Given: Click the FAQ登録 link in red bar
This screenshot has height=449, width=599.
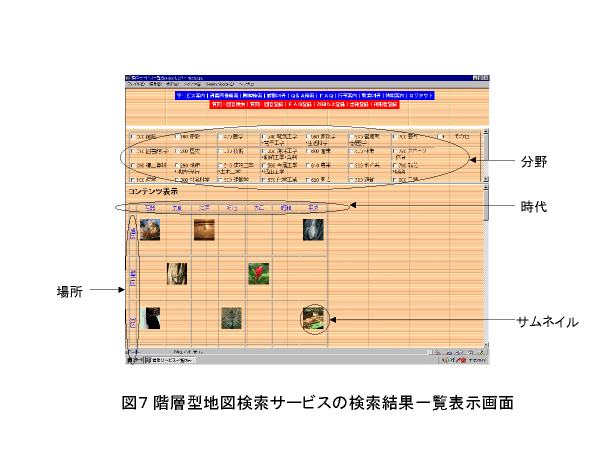Looking at the screenshot, I should coord(300,104).
